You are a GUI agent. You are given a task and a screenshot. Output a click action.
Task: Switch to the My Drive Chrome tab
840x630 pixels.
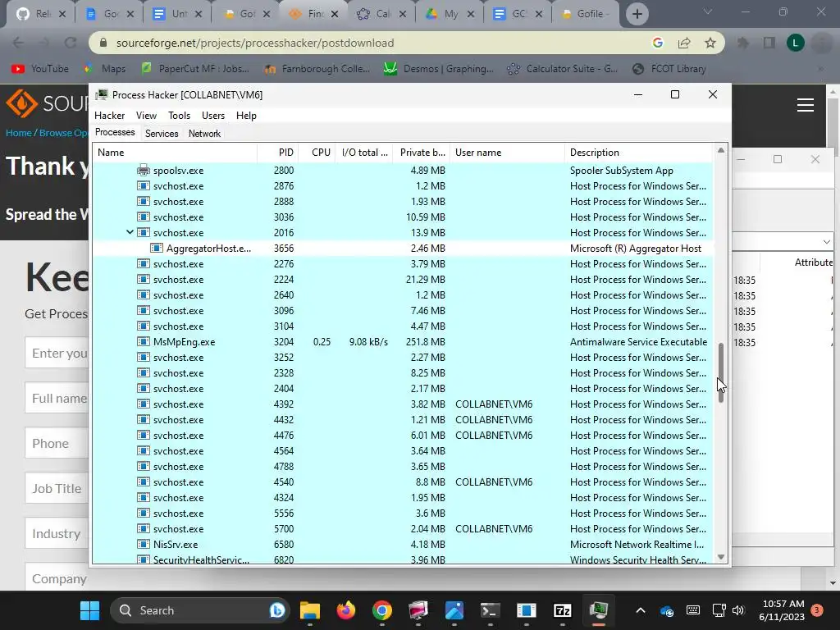point(450,14)
